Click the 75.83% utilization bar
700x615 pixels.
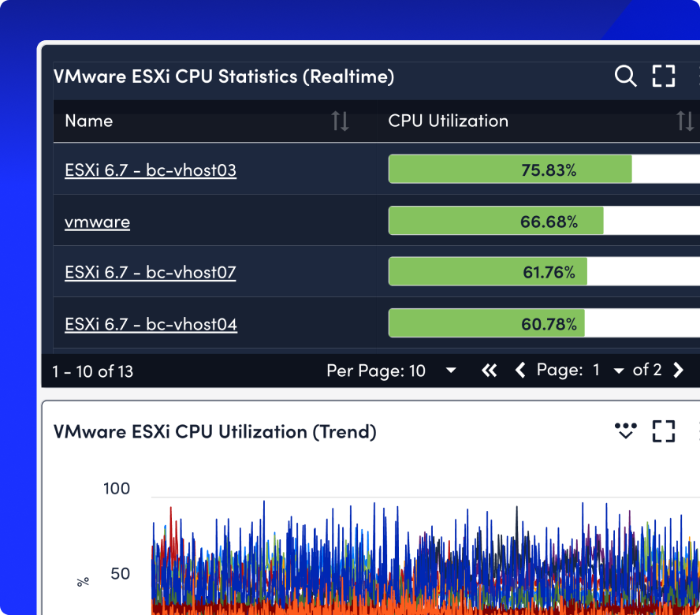[544, 169]
